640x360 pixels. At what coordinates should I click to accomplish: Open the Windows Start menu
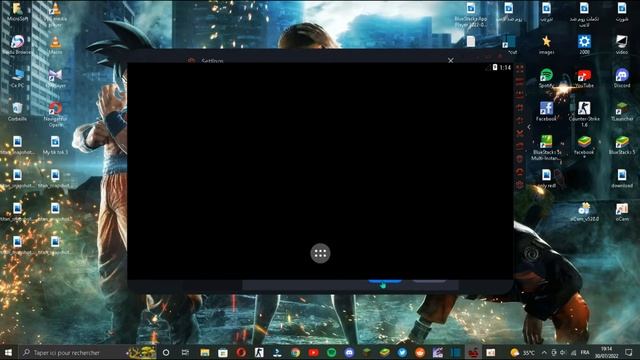[8, 352]
